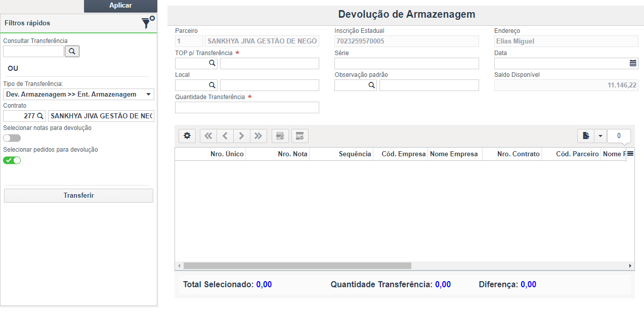Click the Observação padrão description field

[x=429, y=85]
